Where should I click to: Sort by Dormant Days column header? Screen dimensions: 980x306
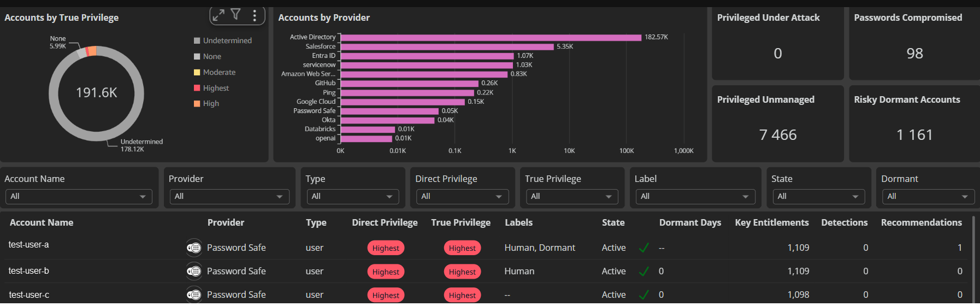(690, 222)
